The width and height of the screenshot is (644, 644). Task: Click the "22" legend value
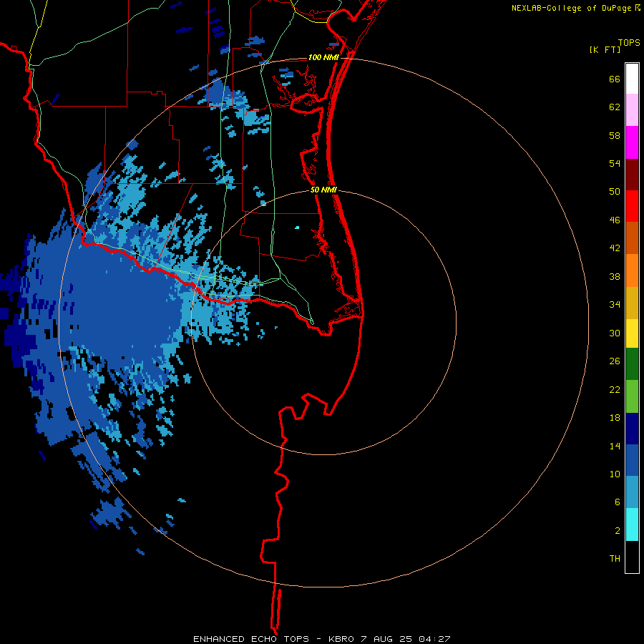click(x=615, y=389)
